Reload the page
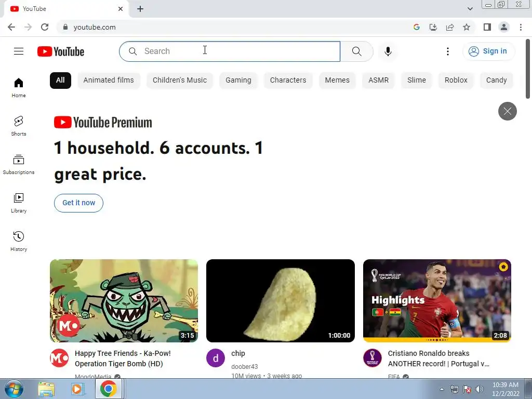 coord(45,27)
